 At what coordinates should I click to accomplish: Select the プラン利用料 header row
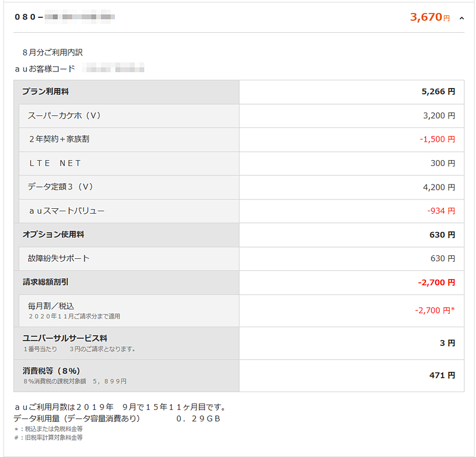pyautogui.click(x=49, y=92)
